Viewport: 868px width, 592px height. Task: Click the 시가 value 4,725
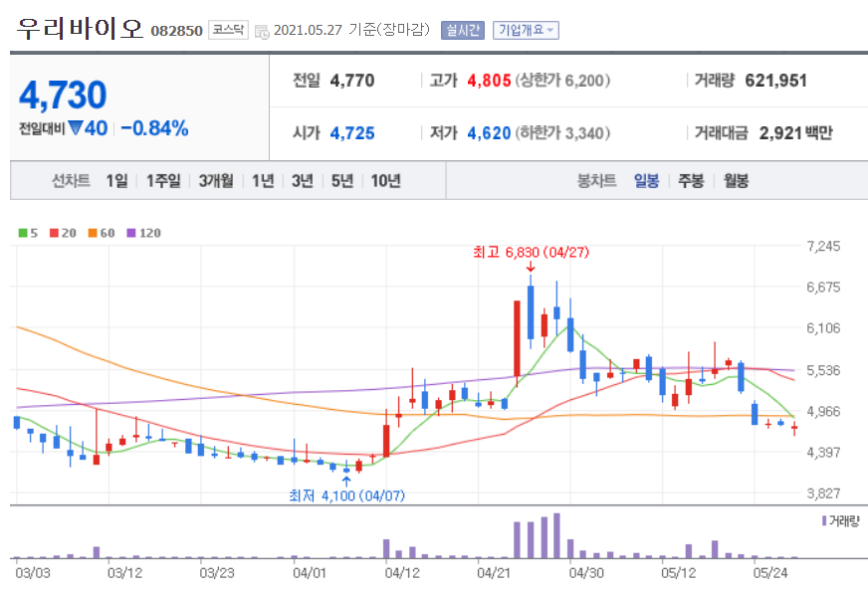tap(352, 133)
